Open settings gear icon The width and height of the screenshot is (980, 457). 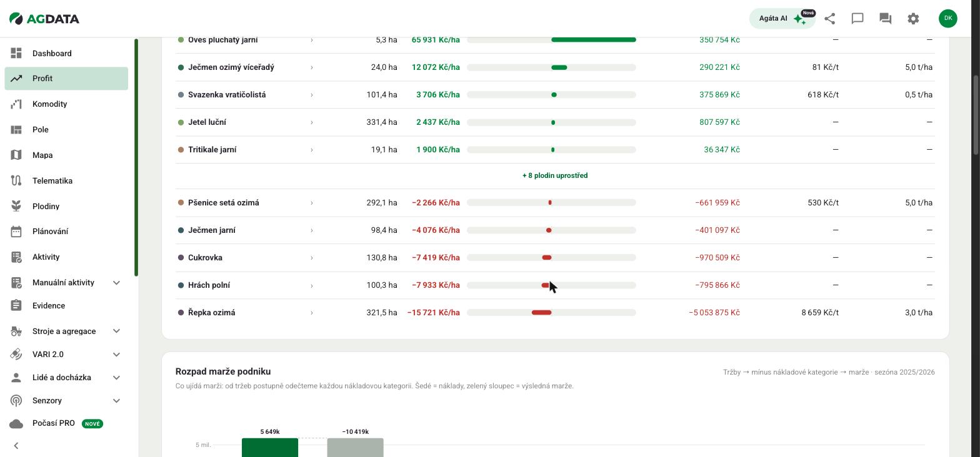click(x=913, y=19)
